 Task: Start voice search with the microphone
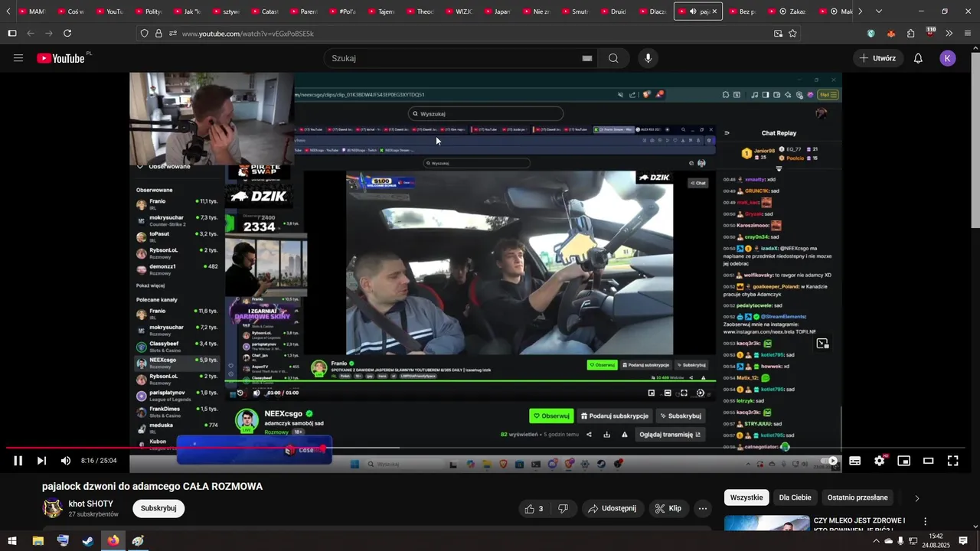[x=648, y=58]
